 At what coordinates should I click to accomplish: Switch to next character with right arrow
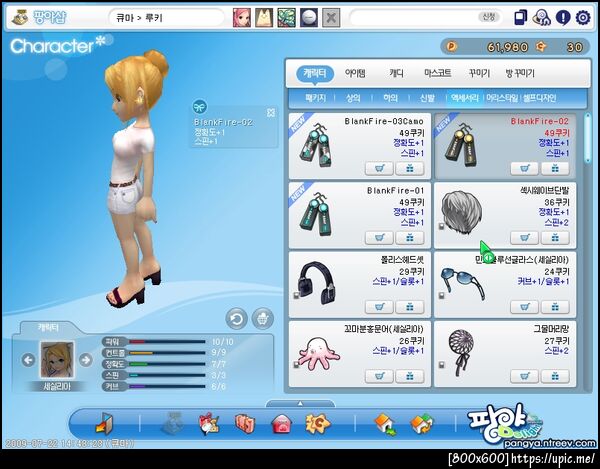coord(85,360)
